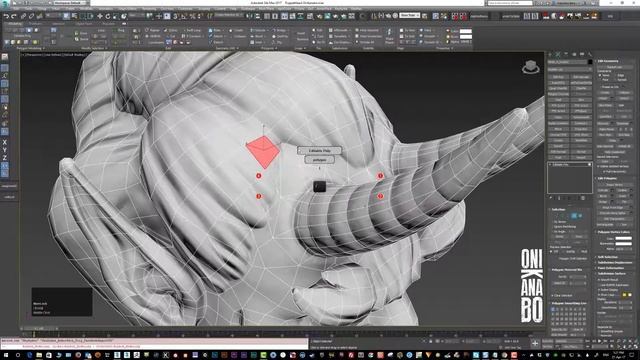Viewport: 640px width, 360px height.
Task: Click the black object color swatch
Action: [x=590, y=62]
